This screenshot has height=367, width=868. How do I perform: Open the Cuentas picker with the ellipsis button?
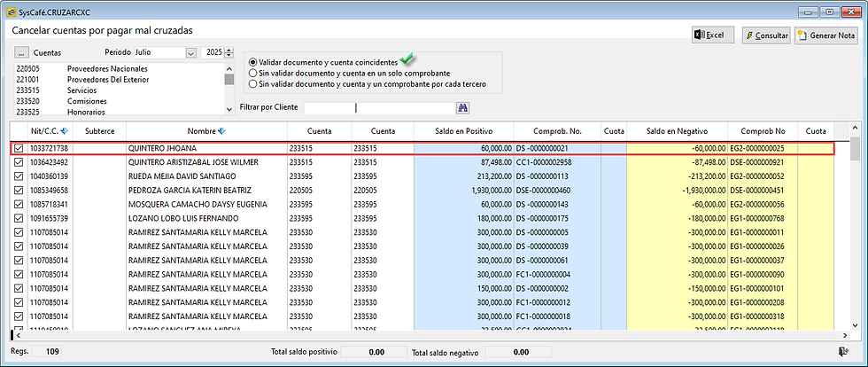coord(21,52)
